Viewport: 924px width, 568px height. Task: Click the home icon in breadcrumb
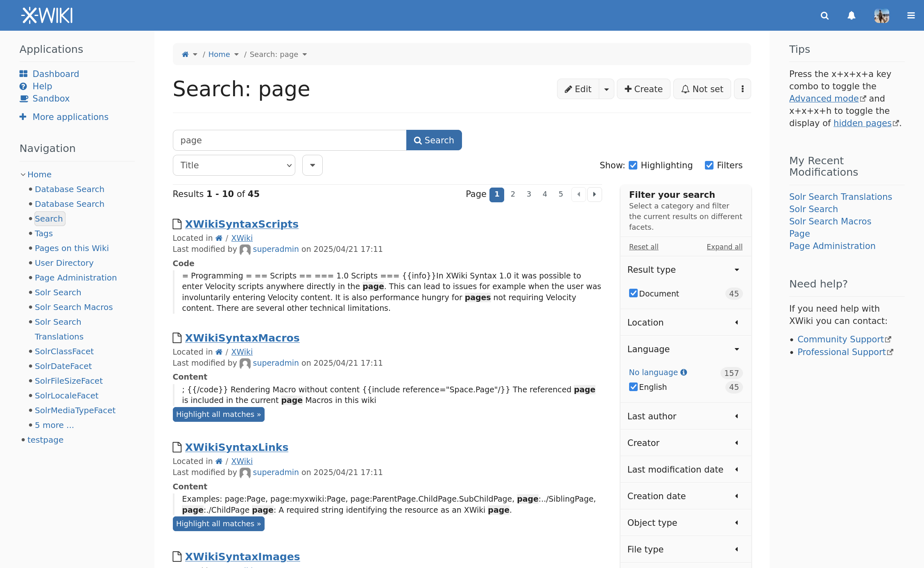tap(185, 54)
